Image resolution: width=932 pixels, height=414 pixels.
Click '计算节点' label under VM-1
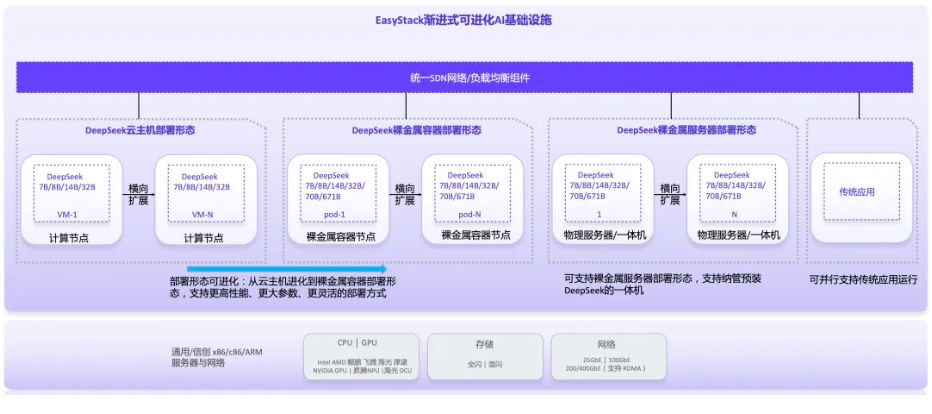[69, 238]
